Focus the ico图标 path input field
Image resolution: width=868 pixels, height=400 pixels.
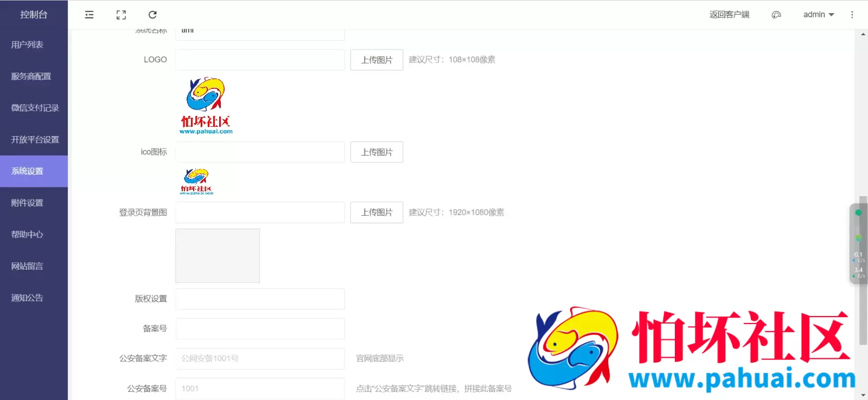pyautogui.click(x=260, y=152)
